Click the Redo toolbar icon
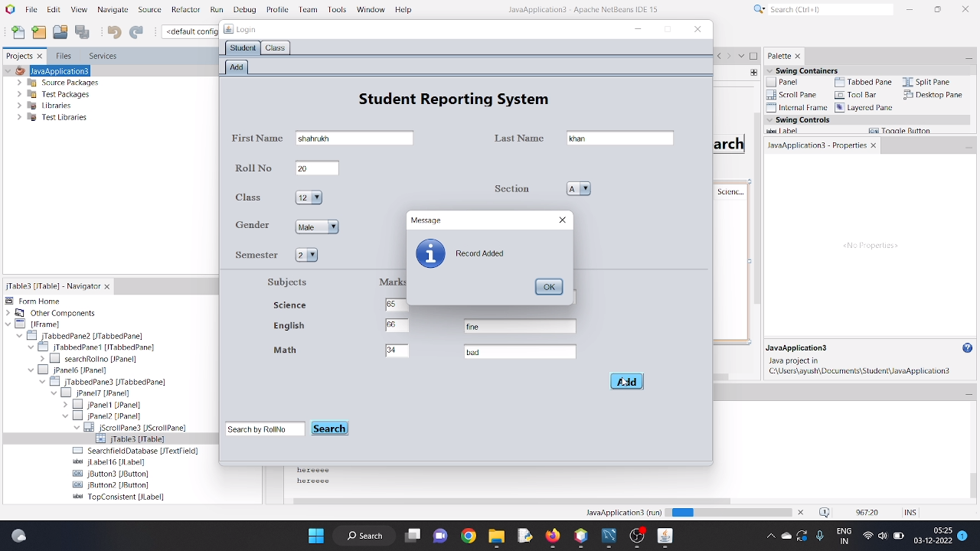 click(x=136, y=32)
